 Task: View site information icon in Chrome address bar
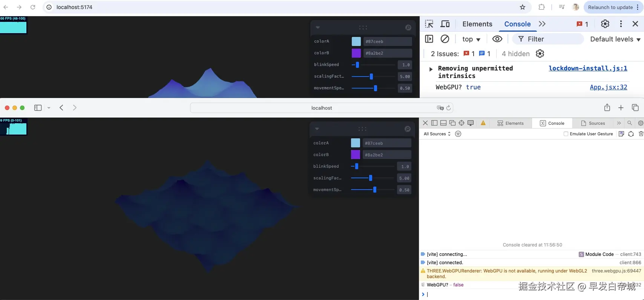(49, 7)
